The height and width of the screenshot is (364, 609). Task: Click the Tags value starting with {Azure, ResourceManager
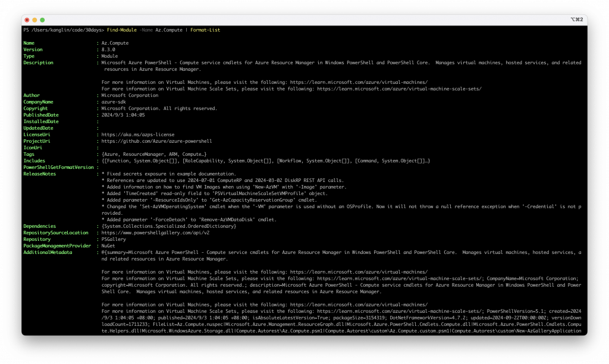[x=154, y=154]
